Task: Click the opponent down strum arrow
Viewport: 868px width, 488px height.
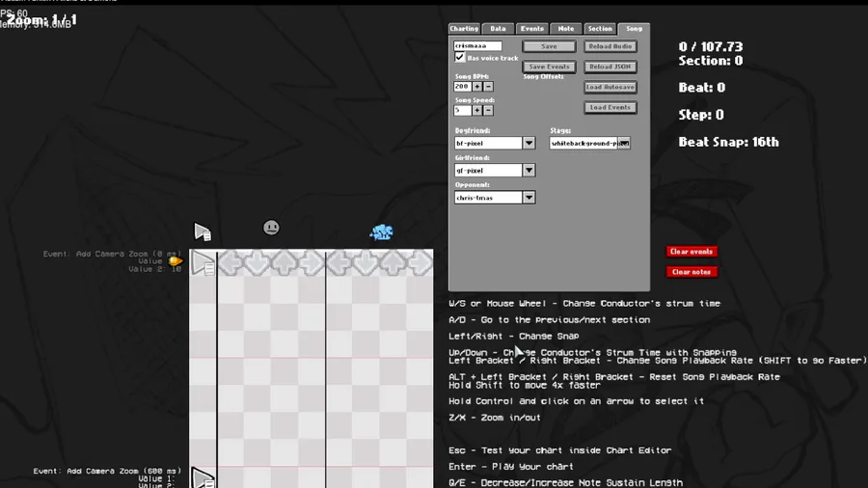Action: [x=258, y=263]
